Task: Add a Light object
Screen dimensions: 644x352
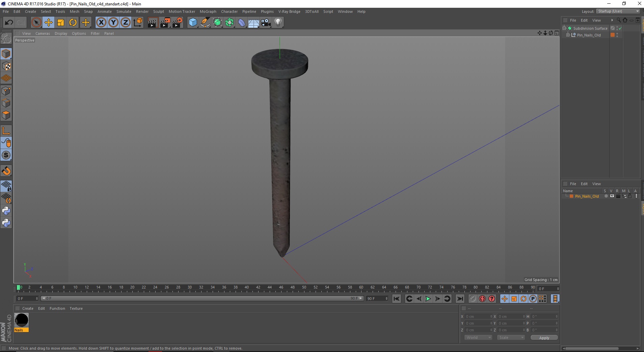Action: click(278, 23)
